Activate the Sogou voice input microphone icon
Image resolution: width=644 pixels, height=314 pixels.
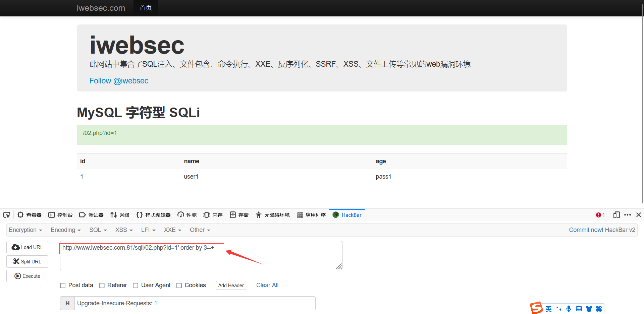569,309
